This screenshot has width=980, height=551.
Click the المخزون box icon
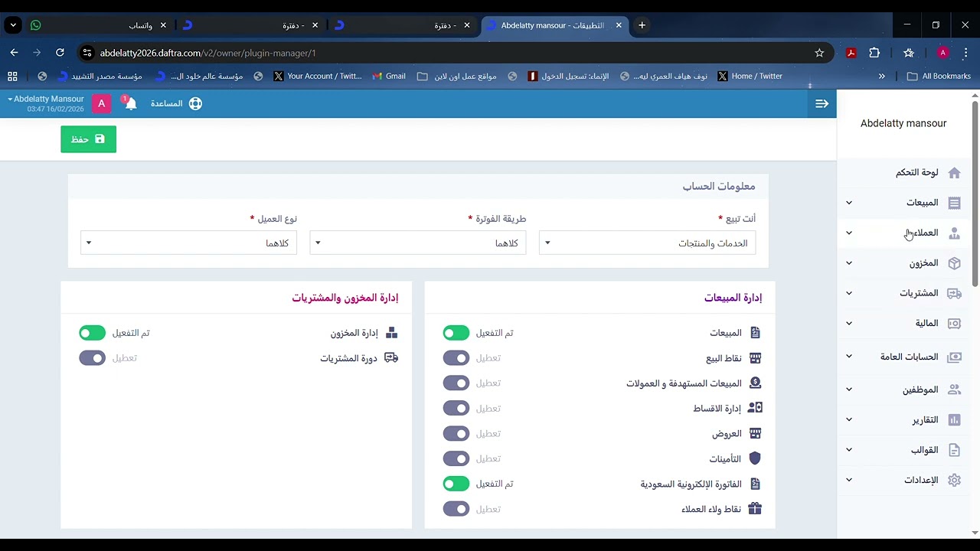coord(954,263)
